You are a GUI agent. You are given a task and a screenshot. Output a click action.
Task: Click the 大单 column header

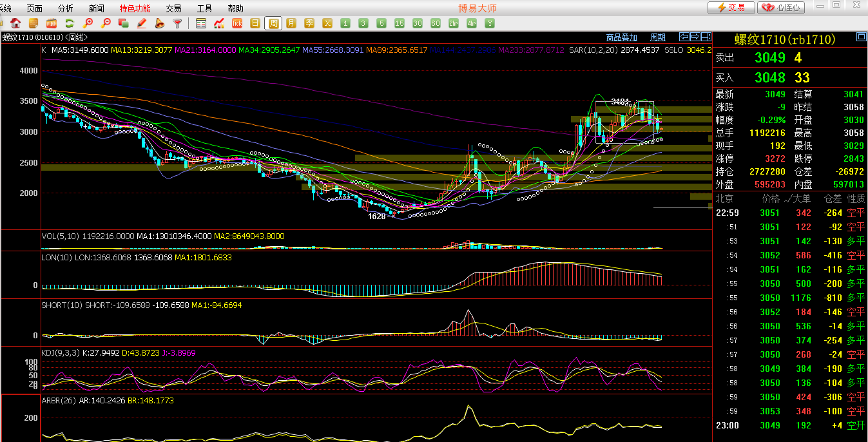(802, 198)
